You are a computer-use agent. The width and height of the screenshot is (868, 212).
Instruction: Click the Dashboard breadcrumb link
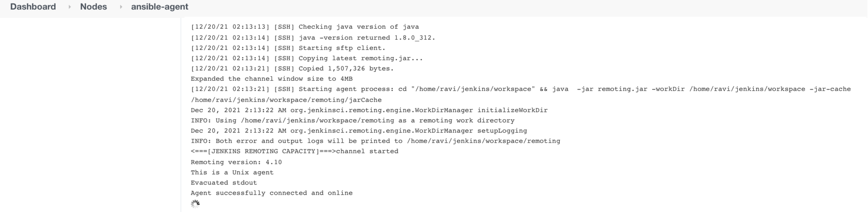(33, 7)
